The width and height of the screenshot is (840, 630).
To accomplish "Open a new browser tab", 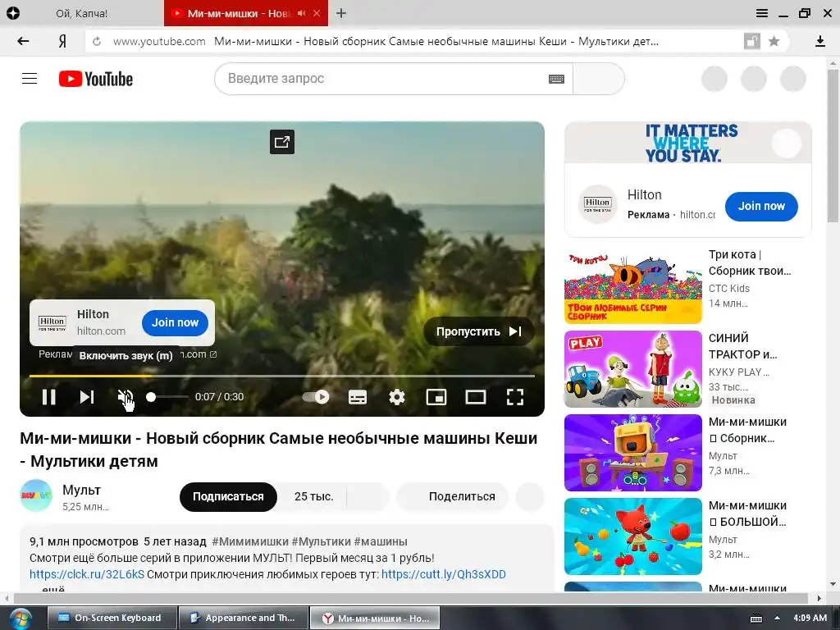I will tap(341, 13).
